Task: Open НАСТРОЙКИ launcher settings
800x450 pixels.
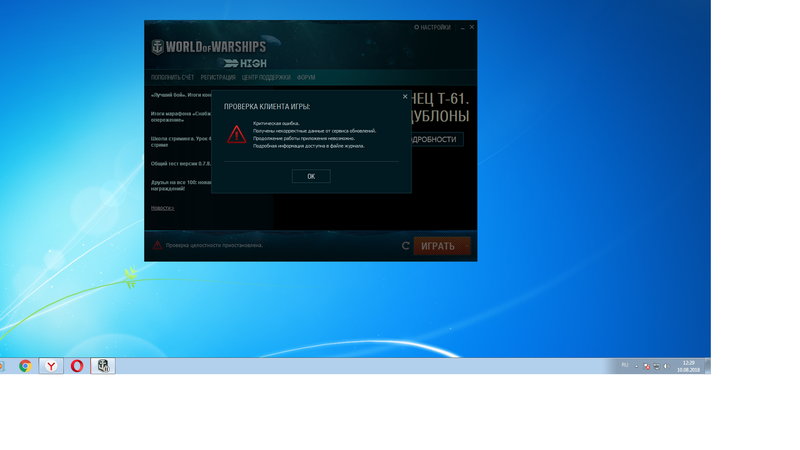Action: pos(432,28)
